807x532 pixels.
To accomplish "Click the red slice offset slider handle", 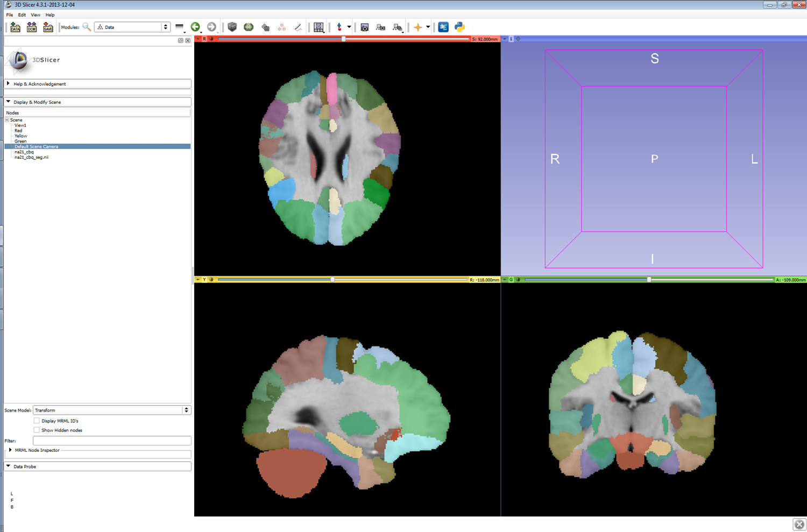I will coord(344,39).
